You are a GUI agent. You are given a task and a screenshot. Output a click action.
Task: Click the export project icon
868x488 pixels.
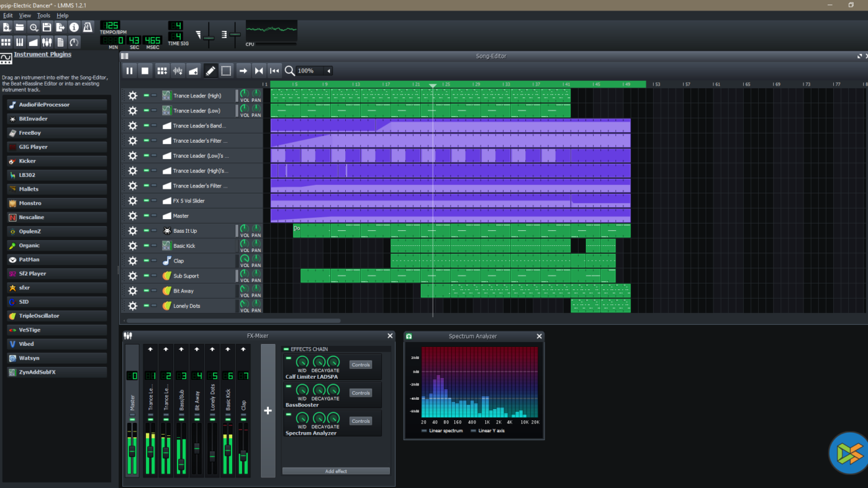click(60, 27)
